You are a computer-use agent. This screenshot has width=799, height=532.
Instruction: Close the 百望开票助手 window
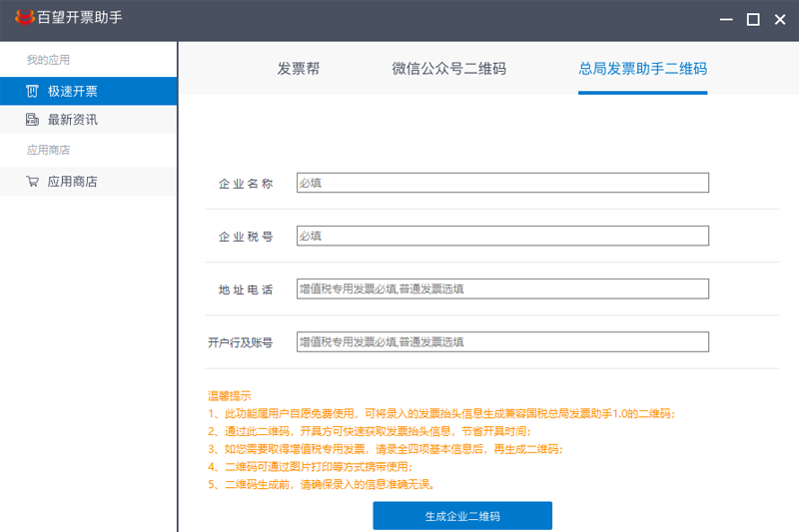point(780,19)
